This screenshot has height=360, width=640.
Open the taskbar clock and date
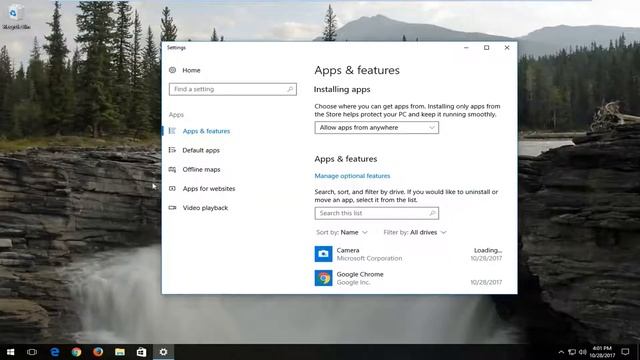(x=602, y=352)
